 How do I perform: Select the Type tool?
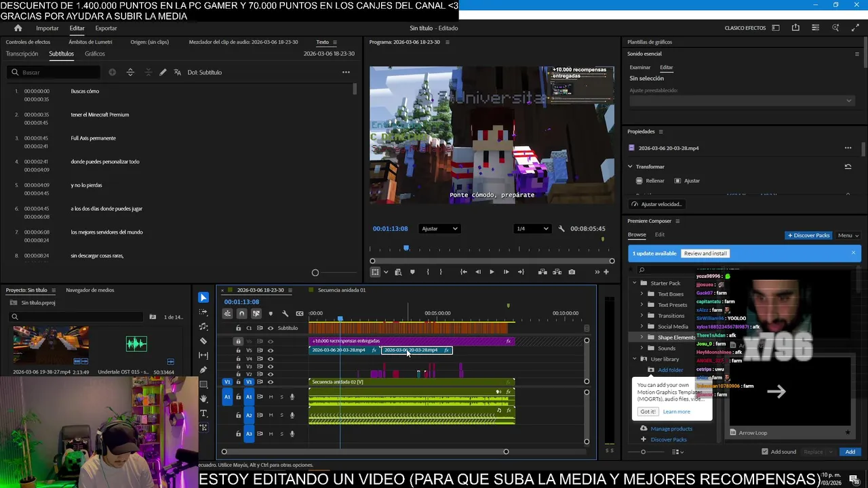[203, 413]
